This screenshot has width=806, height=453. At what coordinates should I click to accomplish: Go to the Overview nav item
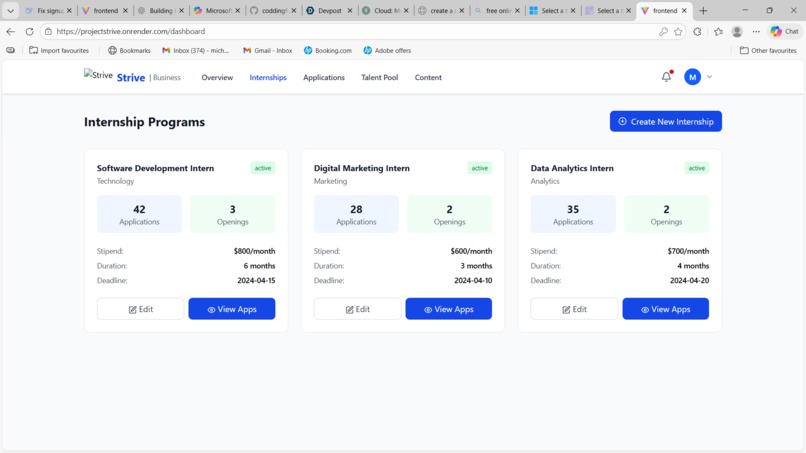point(217,78)
